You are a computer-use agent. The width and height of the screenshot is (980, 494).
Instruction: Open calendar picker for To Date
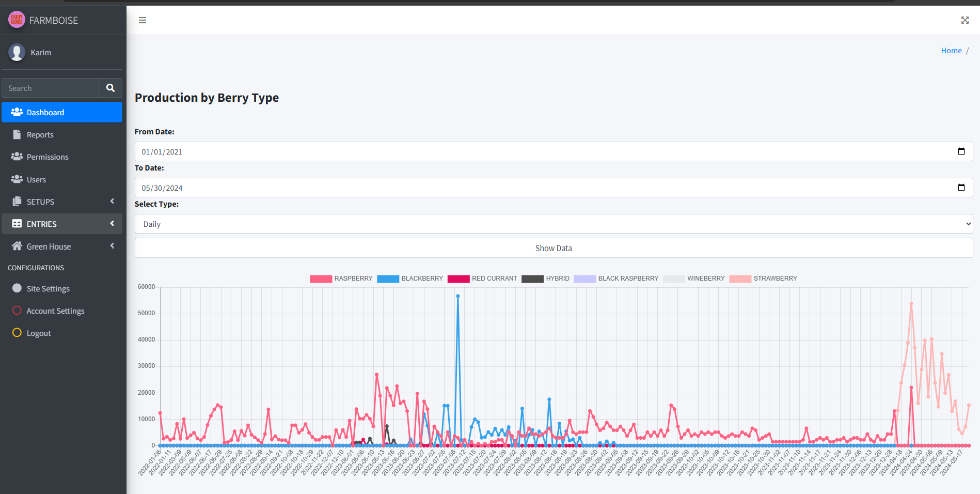tap(961, 188)
